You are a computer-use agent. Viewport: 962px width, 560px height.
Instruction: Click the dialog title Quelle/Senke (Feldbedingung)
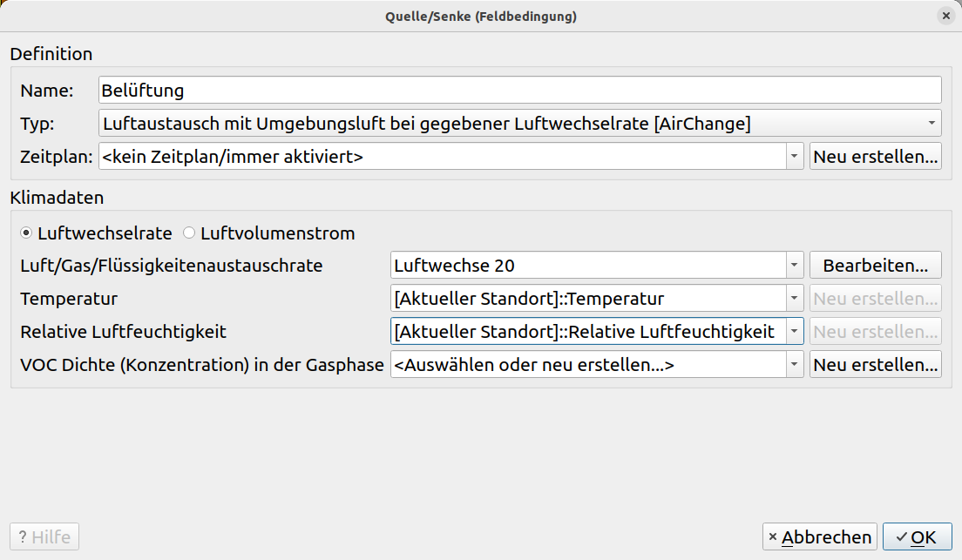click(481, 16)
